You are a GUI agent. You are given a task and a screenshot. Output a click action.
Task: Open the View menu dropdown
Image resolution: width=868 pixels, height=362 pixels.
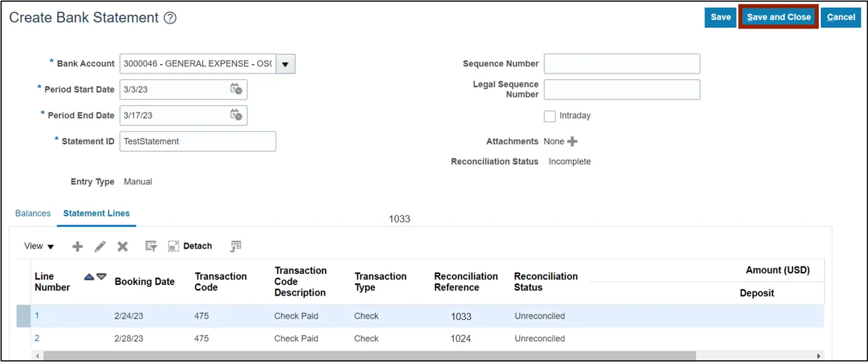coord(39,246)
